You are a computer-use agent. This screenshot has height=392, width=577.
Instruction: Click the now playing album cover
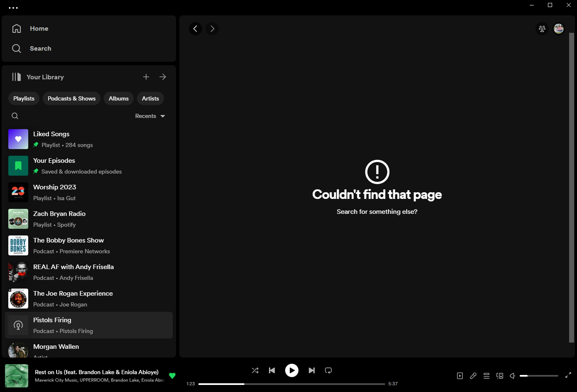coord(17,376)
